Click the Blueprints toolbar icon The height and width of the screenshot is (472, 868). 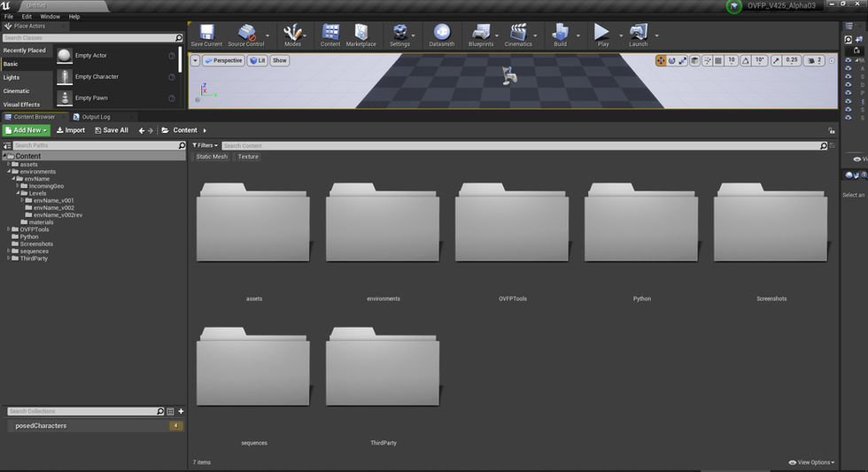click(481, 32)
